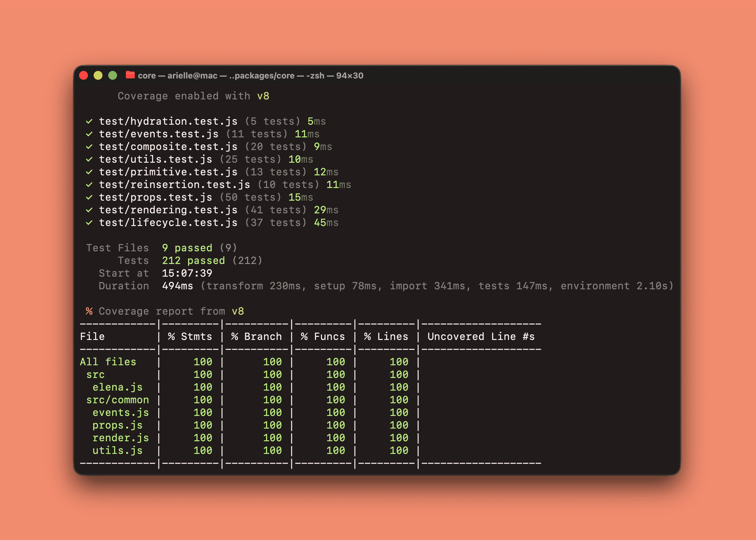The width and height of the screenshot is (756, 540).
Task: Click the test/rendering.test.js file path
Action: coord(168,210)
